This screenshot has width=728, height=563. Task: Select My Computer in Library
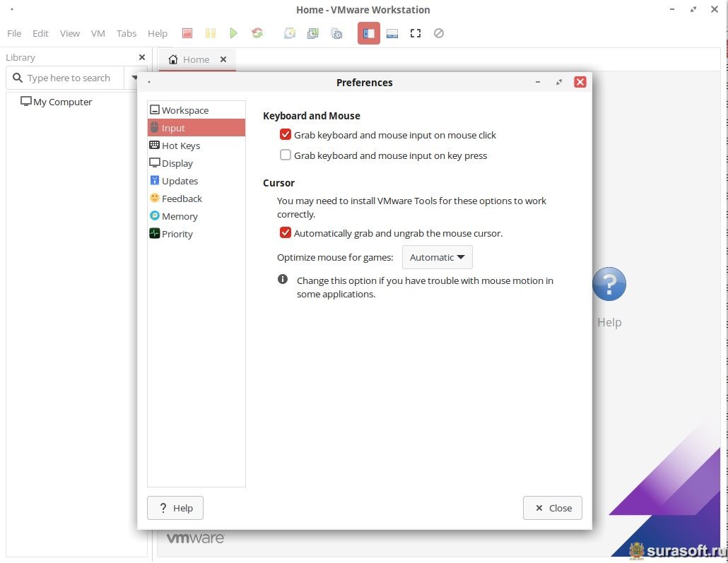coord(56,102)
